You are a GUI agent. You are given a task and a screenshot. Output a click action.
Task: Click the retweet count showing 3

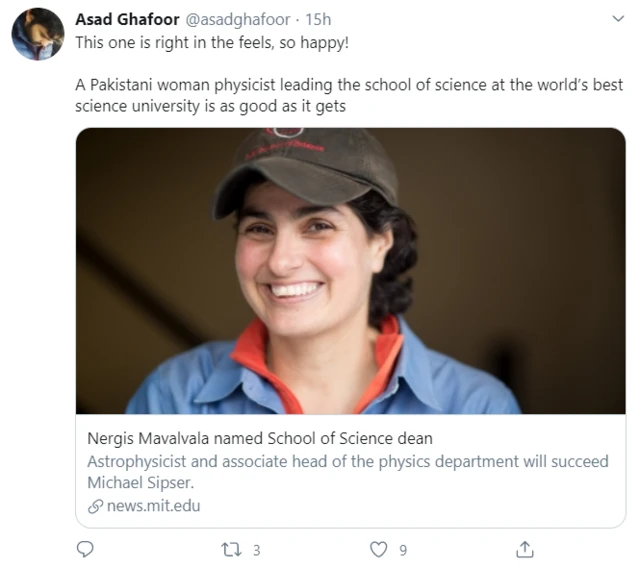tap(256, 549)
